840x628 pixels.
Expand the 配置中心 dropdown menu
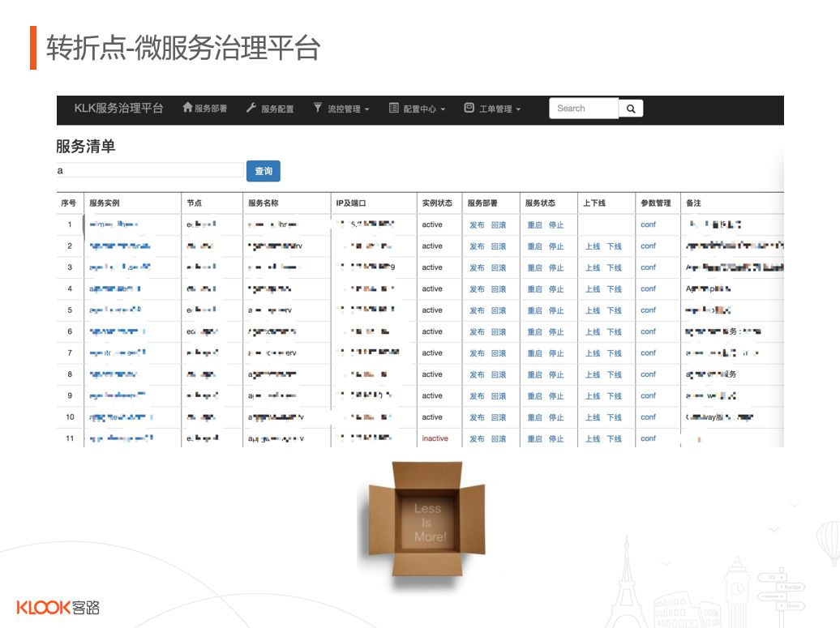coord(417,108)
